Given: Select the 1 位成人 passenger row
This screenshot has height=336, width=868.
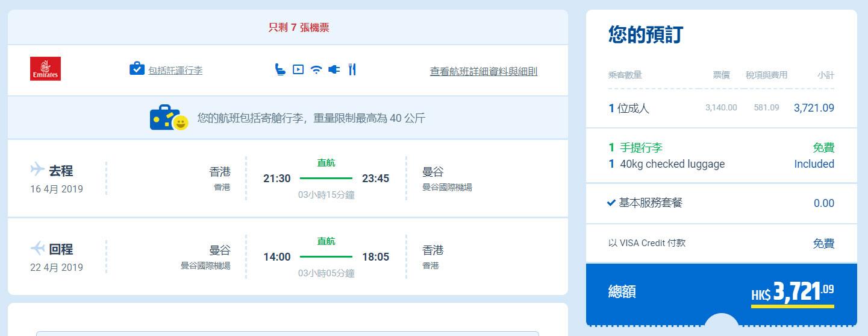Looking at the screenshot, I should tap(629, 109).
